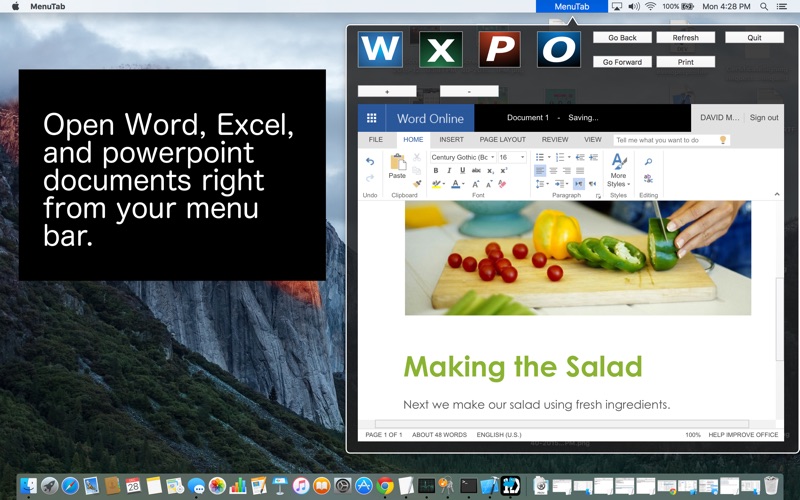This screenshot has height=500, width=800.
Task: Center align text
Action: (554, 170)
